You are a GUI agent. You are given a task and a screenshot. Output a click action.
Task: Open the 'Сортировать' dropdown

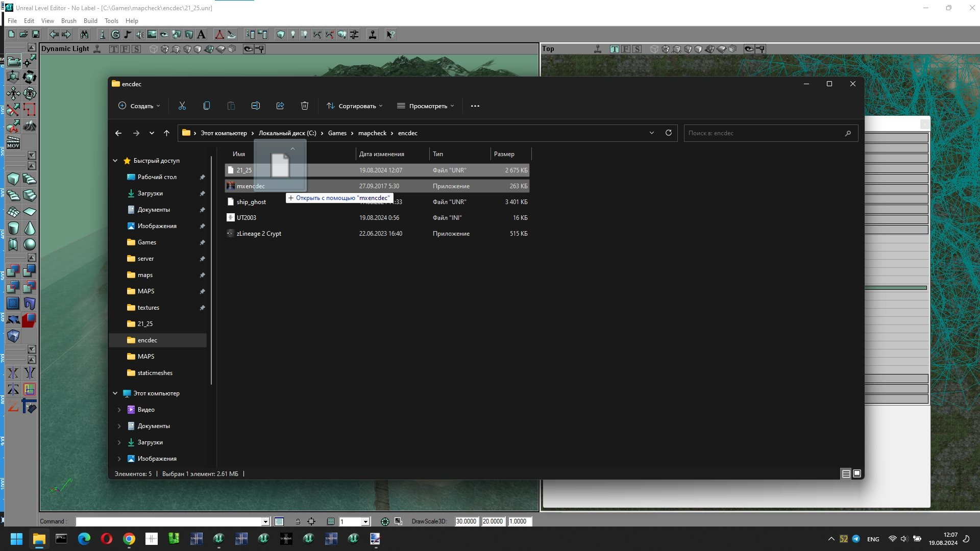(x=355, y=106)
